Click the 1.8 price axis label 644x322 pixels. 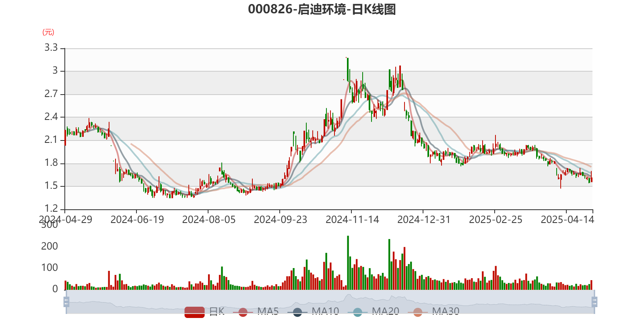coord(51,163)
